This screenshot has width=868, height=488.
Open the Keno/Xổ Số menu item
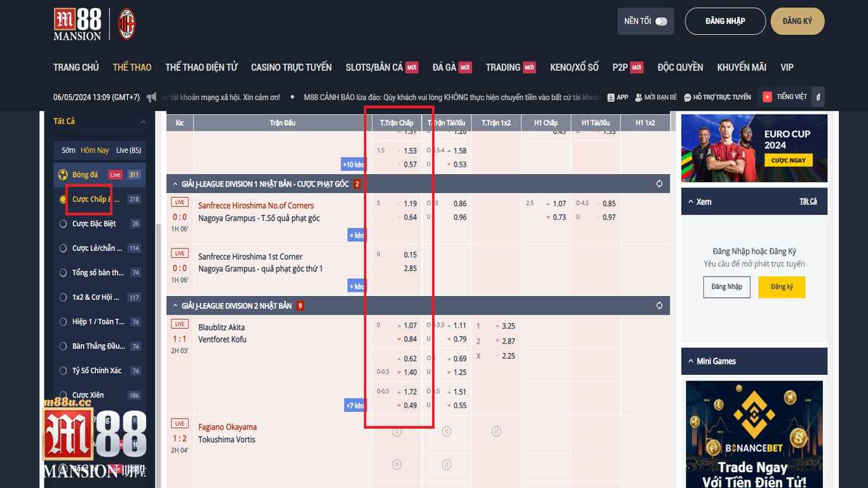[x=574, y=67]
